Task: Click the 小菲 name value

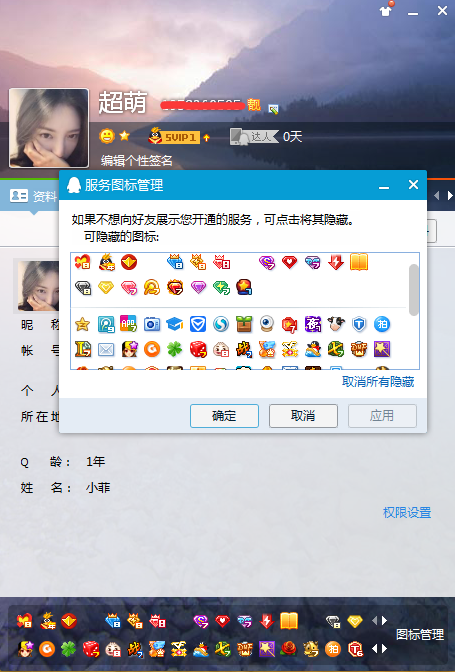Action: point(98,487)
